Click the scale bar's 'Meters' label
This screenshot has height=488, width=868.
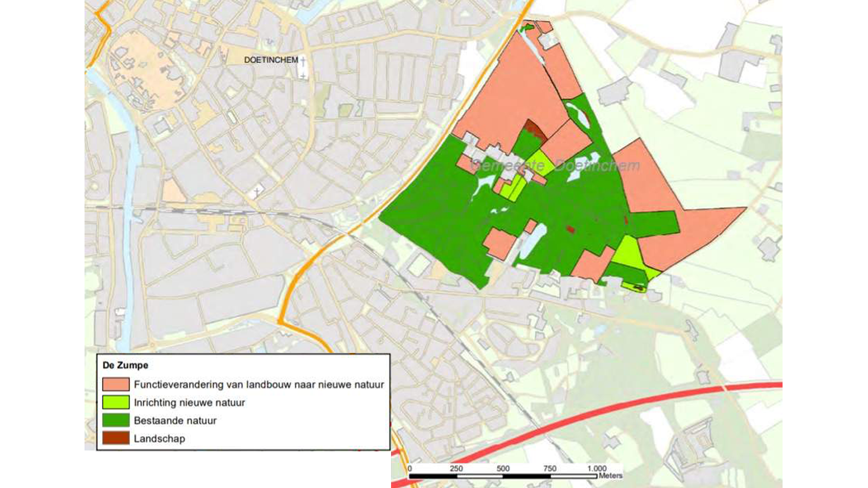610,475
